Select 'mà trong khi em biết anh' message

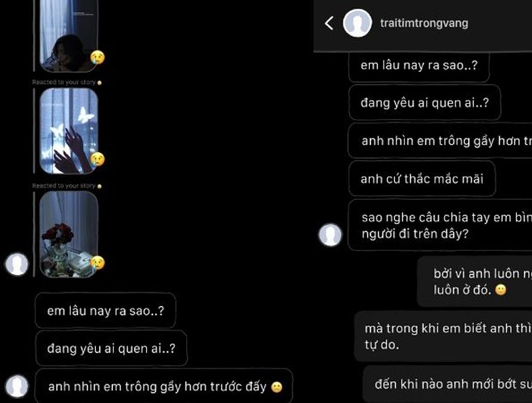[443, 337]
